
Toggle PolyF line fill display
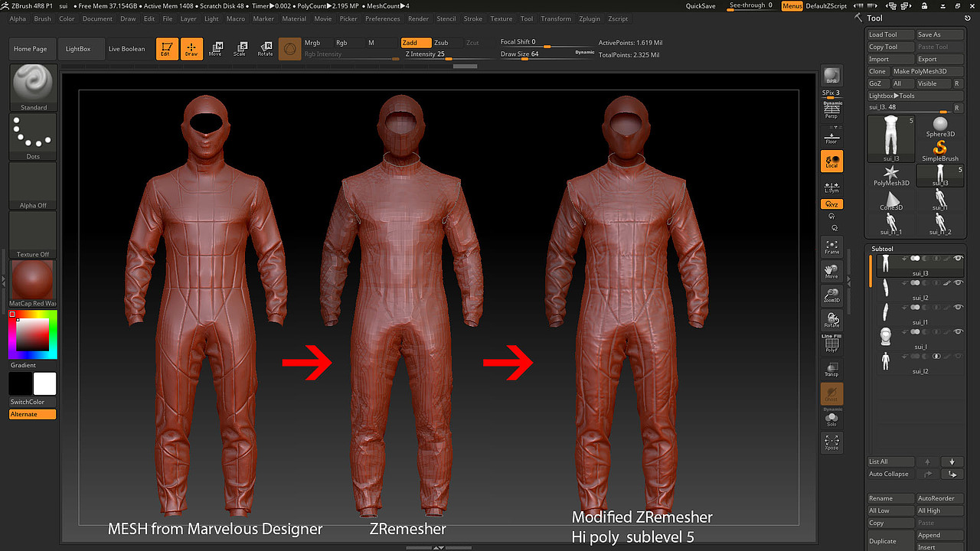pyautogui.click(x=831, y=344)
